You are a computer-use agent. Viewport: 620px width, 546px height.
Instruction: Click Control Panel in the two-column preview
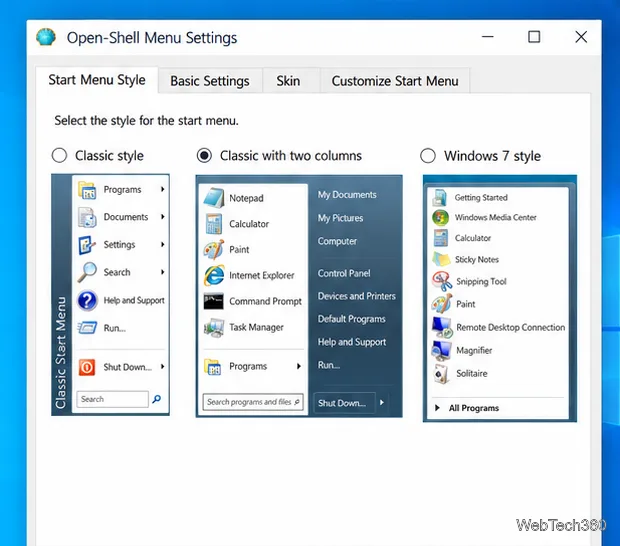click(x=344, y=273)
